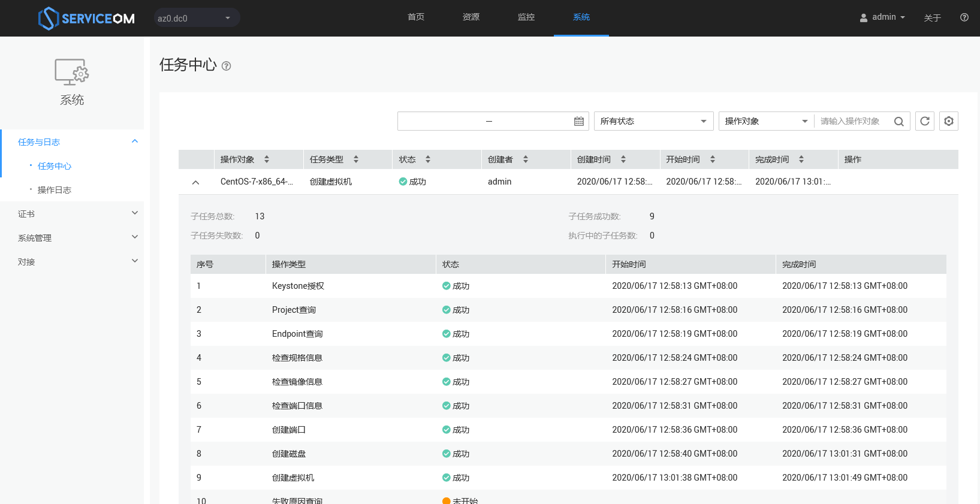Open the table column settings gear
980x504 pixels.
click(949, 121)
